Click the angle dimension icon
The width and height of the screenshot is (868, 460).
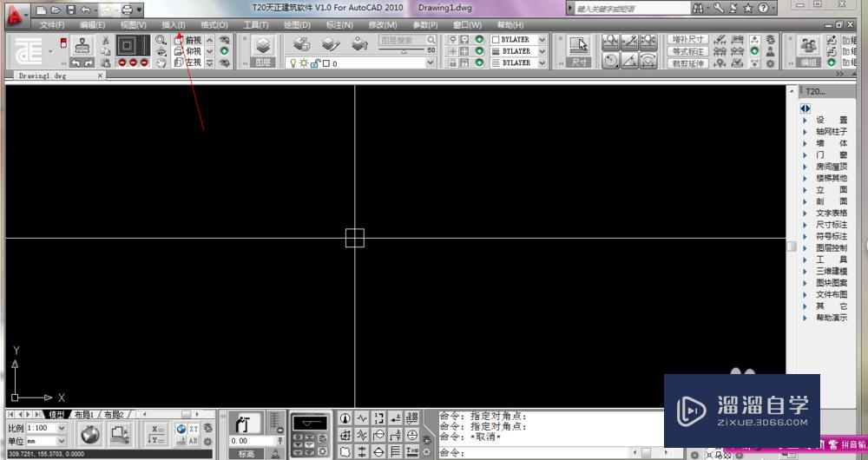tap(629, 61)
